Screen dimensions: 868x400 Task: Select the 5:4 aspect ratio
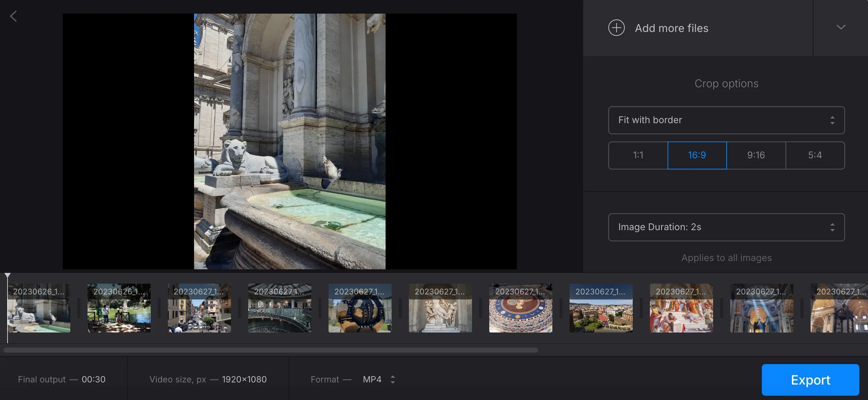tap(815, 155)
